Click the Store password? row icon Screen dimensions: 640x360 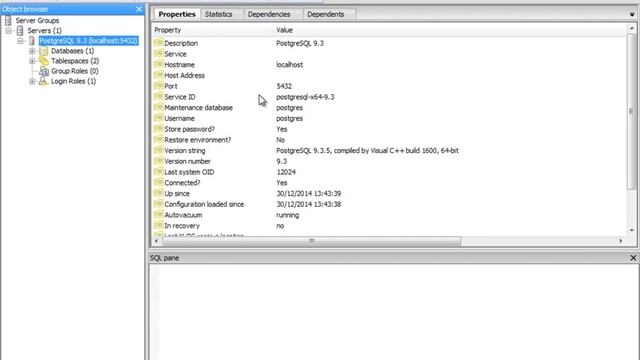pyautogui.click(x=158, y=129)
